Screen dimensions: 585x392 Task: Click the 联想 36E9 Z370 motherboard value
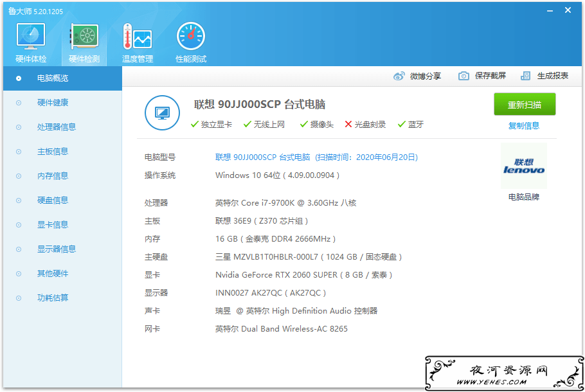[x=262, y=221]
